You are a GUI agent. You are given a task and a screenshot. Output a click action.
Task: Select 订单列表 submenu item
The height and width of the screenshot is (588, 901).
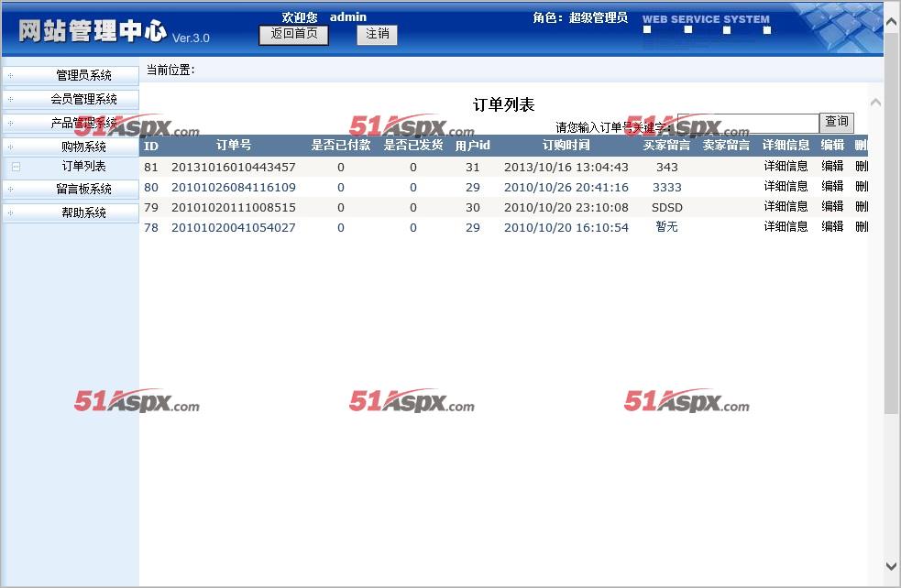(x=84, y=167)
